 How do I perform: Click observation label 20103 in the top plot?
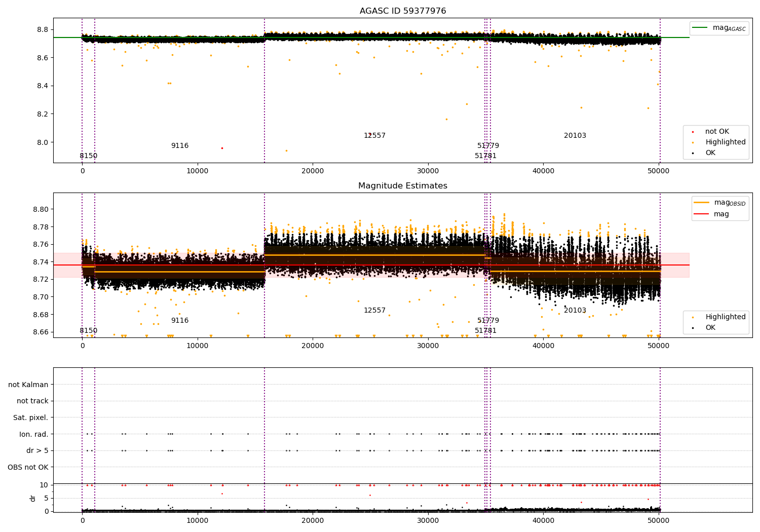[575, 136]
